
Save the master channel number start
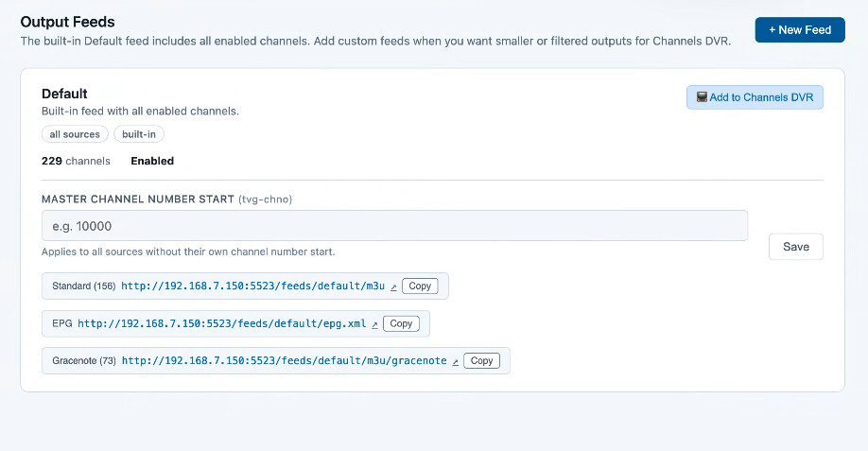point(795,247)
